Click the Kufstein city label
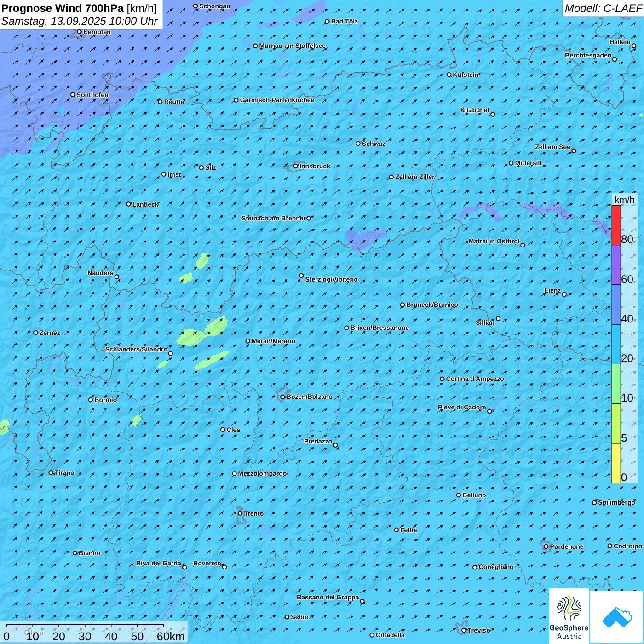Image resolution: width=644 pixels, height=644 pixels. pos(466,75)
